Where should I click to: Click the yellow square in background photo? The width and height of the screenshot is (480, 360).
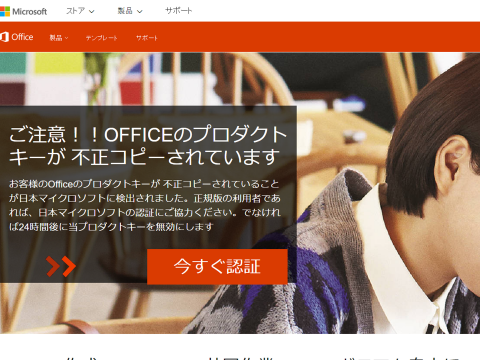pos(59,63)
